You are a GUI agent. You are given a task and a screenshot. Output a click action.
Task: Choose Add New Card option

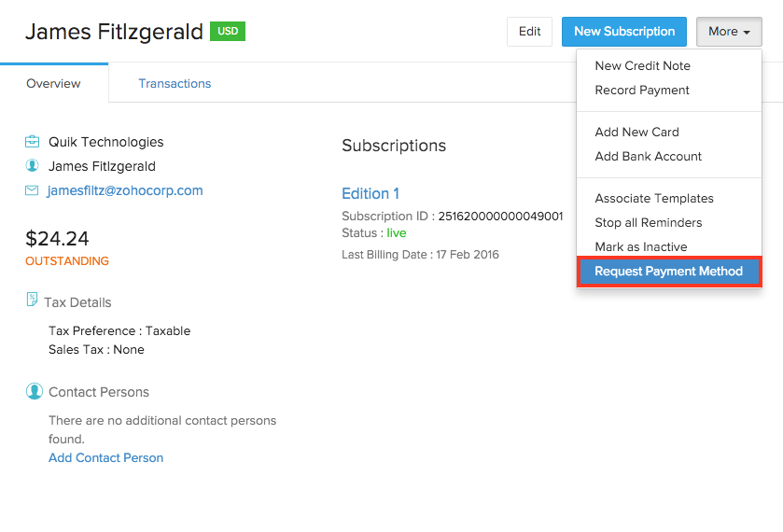click(x=636, y=132)
